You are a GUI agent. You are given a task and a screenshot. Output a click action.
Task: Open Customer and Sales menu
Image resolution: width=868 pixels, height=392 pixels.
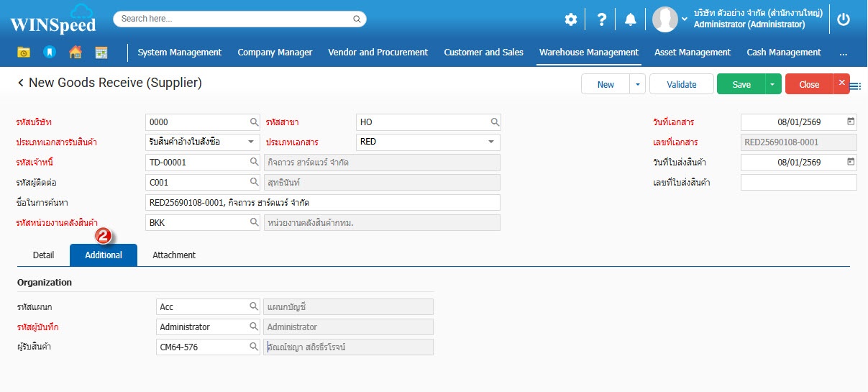(x=483, y=53)
